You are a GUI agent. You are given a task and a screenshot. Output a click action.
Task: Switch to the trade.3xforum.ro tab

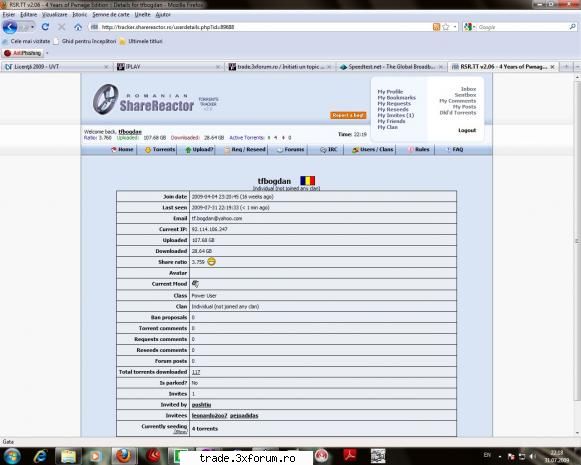280,67
